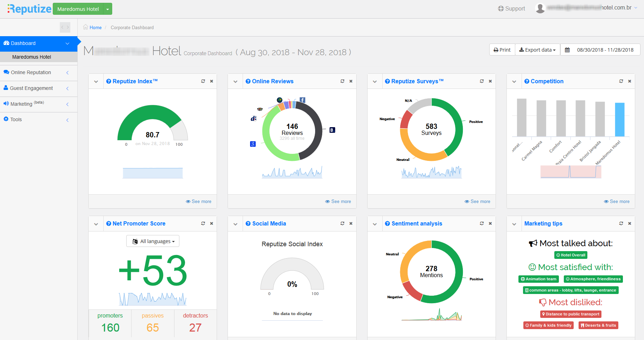
Task: Collapse the Sentiment analysis widget chevron
Action: [375, 224]
